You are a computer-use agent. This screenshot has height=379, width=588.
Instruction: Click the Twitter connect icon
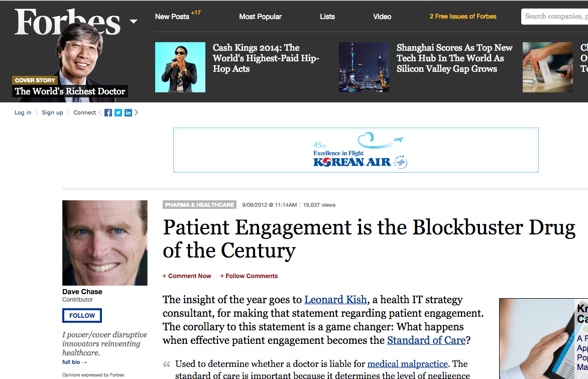click(118, 113)
